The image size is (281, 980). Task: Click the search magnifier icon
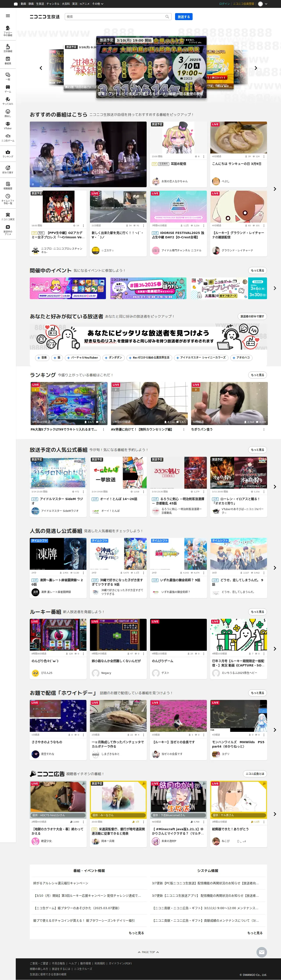point(167,17)
